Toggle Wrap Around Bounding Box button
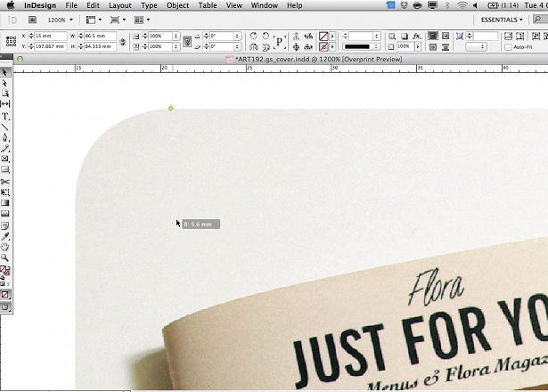Image resolution: width=548 pixels, height=392 pixels. tap(446, 36)
